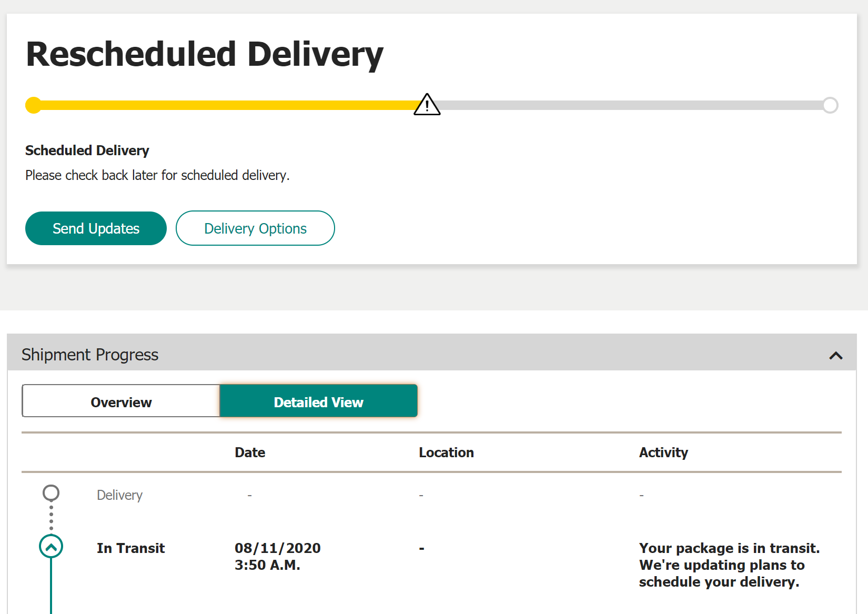Open Delivery Options
This screenshot has width=868, height=614.
coord(255,228)
